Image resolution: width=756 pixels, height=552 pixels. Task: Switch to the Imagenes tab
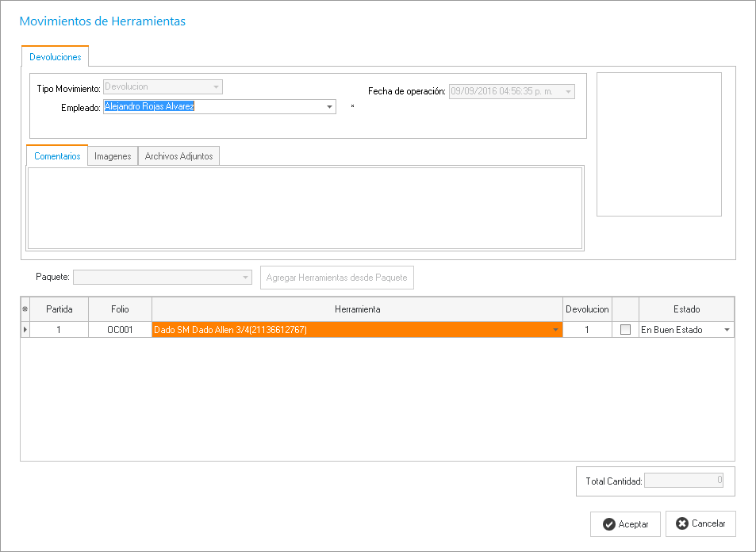[x=113, y=156]
